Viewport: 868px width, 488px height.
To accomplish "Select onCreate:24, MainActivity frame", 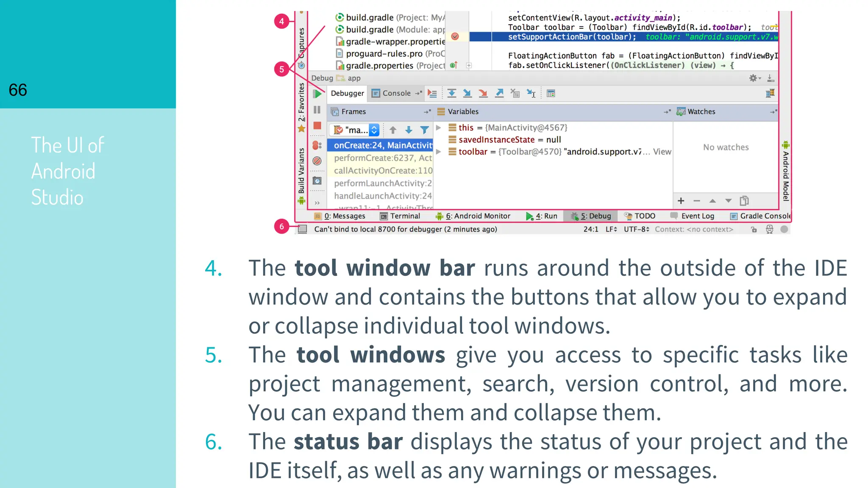I will point(380,145).
